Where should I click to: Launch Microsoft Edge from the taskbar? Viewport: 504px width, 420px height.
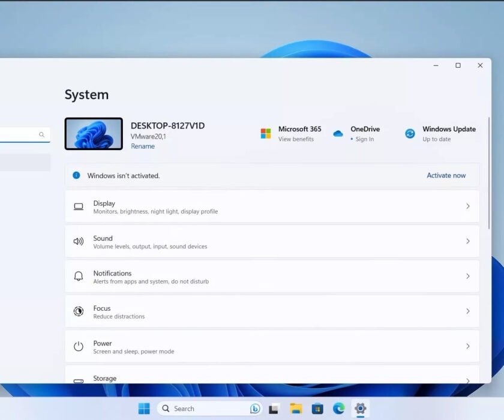pos(338,409)
